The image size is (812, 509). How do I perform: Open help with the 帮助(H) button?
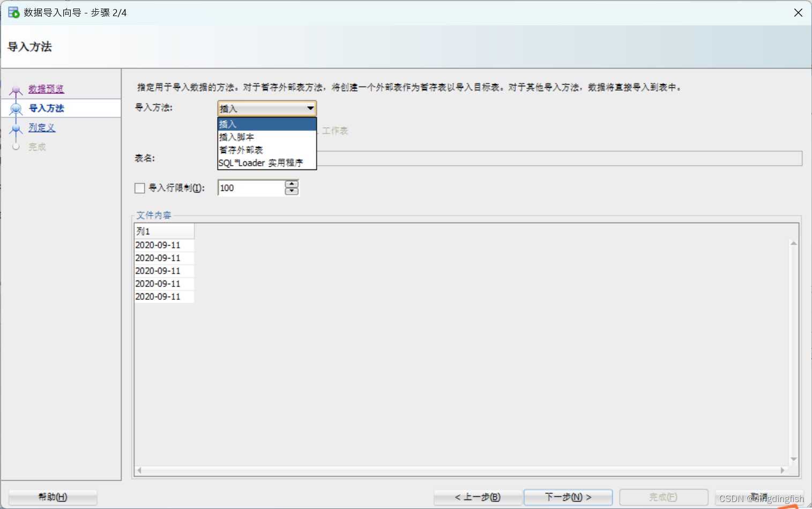click(x=53, y=497)
